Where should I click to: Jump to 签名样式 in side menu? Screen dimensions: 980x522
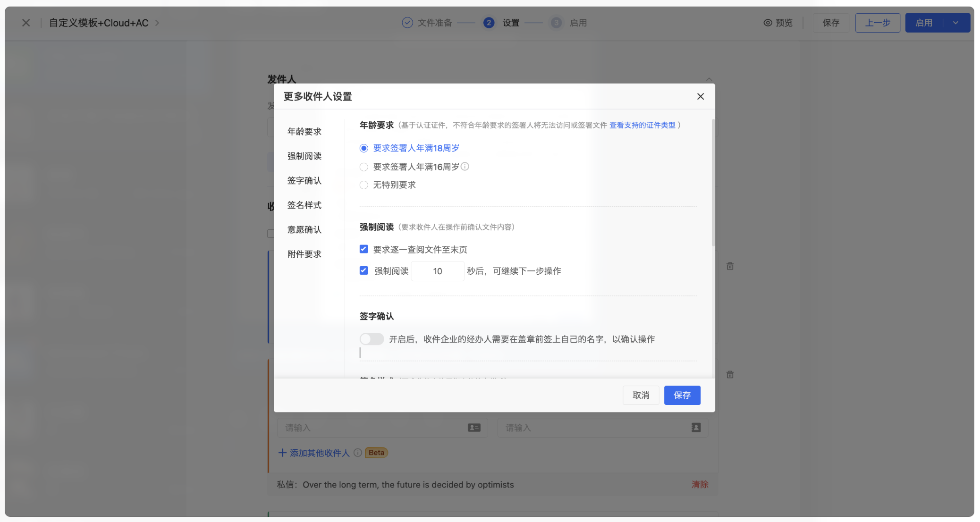(x=304, y=205)
